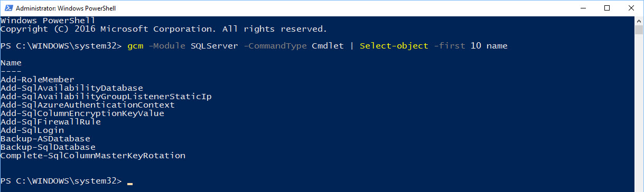The width and height of the screenshot is (644, 192).
Task: Click the vertical scrollbar track below thumb
Action: click(639, 111)
